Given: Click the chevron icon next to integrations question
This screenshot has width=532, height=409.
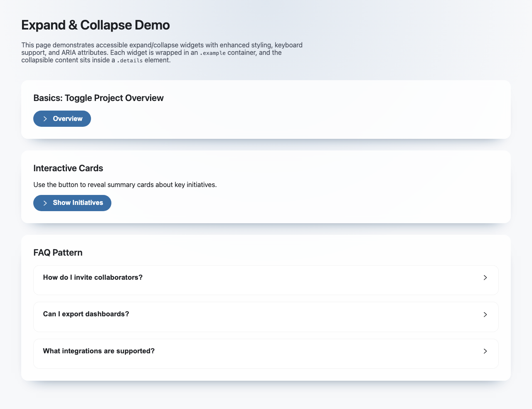Looking at the screenshot, I should [485, 351].
